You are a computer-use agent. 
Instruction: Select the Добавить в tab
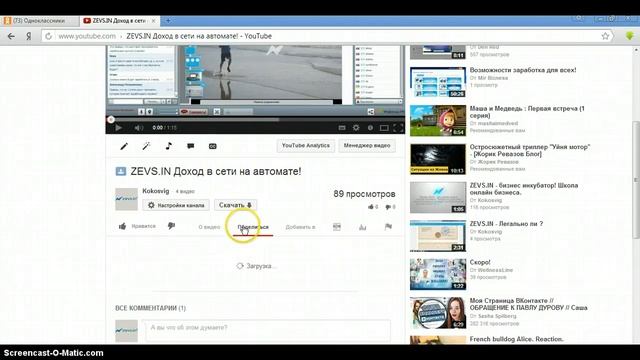300,227
